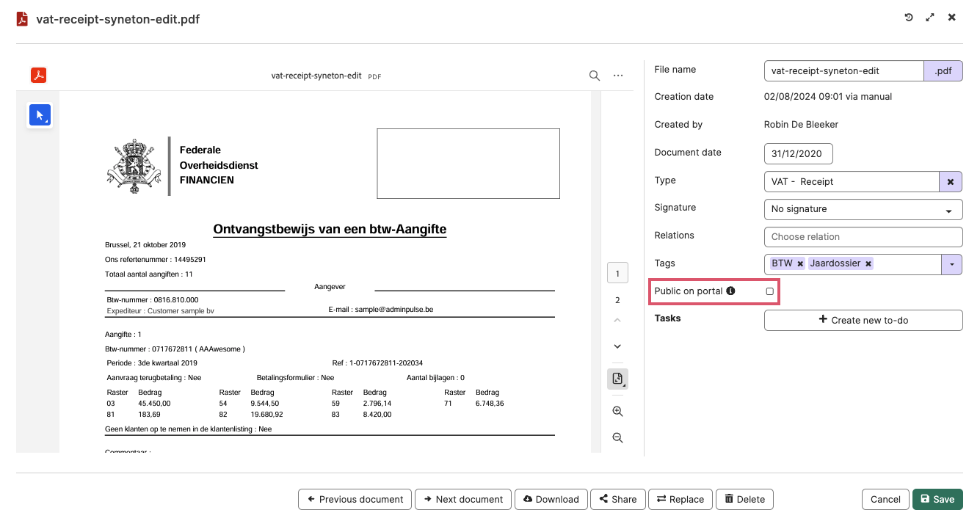Go to previous page with up chevron

coord(617,321)
